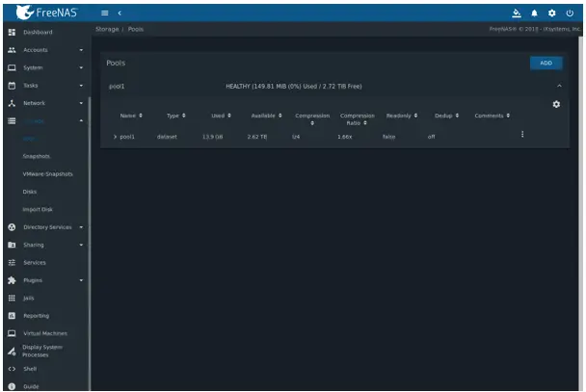Open Disks in the Storage submenu
This screenshot has width=586, height=392.
click(30, 192)
